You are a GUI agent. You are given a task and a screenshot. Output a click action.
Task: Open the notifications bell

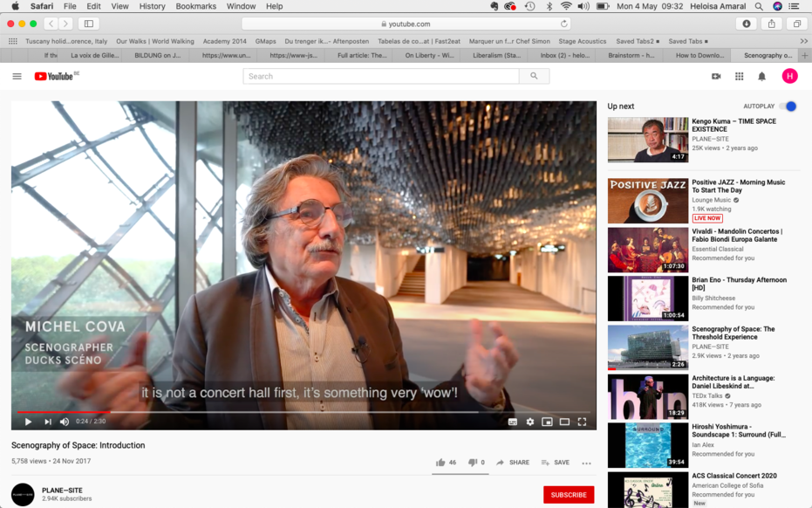coord(761,76)
